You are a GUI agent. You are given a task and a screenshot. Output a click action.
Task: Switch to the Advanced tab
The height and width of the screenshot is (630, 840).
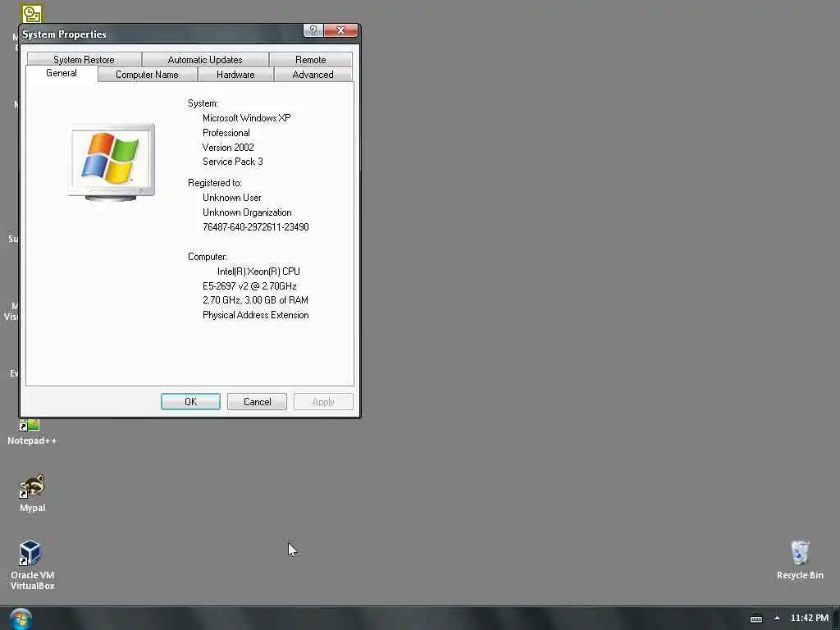pyautogui.click(x=313, y=75)
